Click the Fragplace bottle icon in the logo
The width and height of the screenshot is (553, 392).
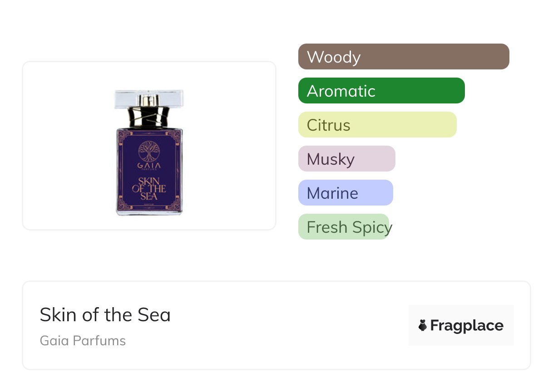(x=423, y=325)
